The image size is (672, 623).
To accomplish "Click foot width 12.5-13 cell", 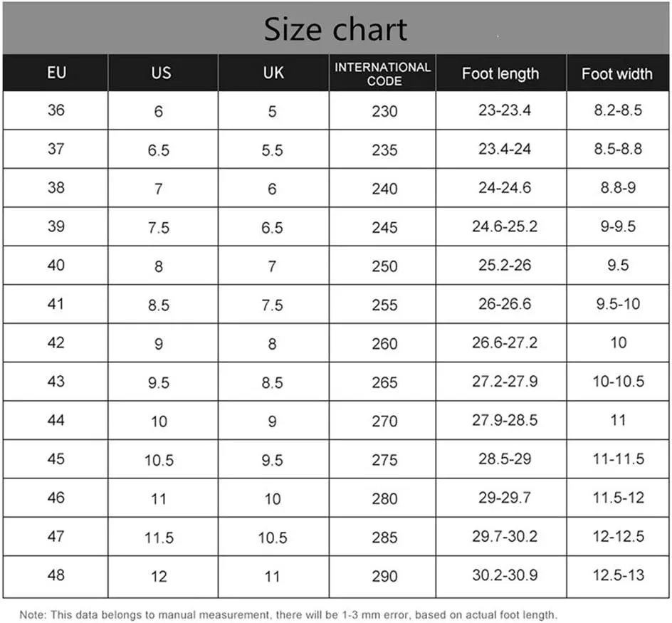I will click(x=618, y=576).
